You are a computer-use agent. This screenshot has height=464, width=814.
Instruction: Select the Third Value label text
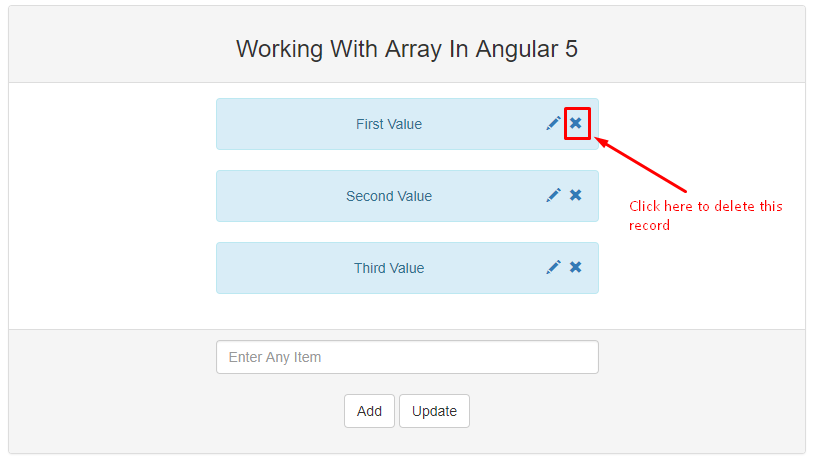(x=389, y=268)
